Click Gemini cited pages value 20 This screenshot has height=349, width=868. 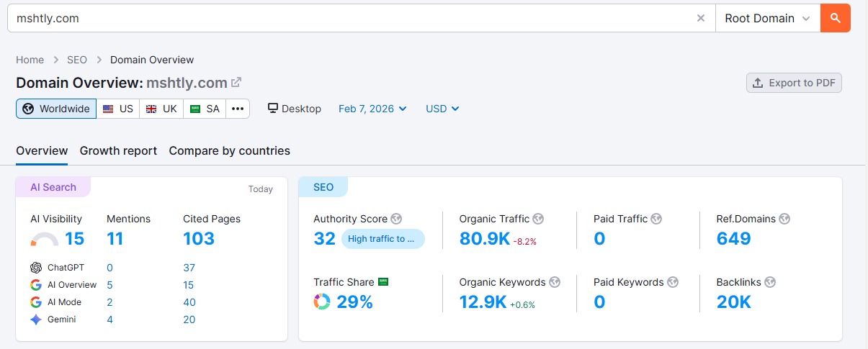click(189, 319)
